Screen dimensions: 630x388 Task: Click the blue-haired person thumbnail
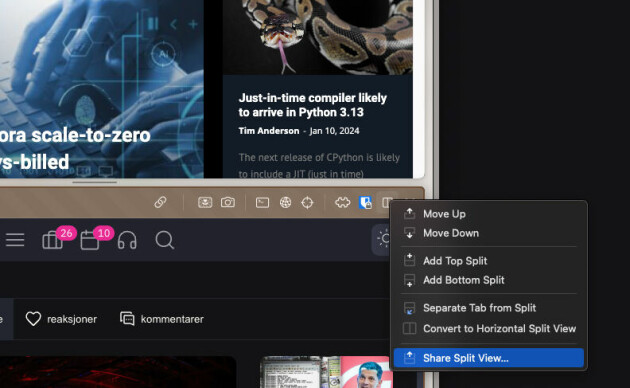click(x=325, y=372)
